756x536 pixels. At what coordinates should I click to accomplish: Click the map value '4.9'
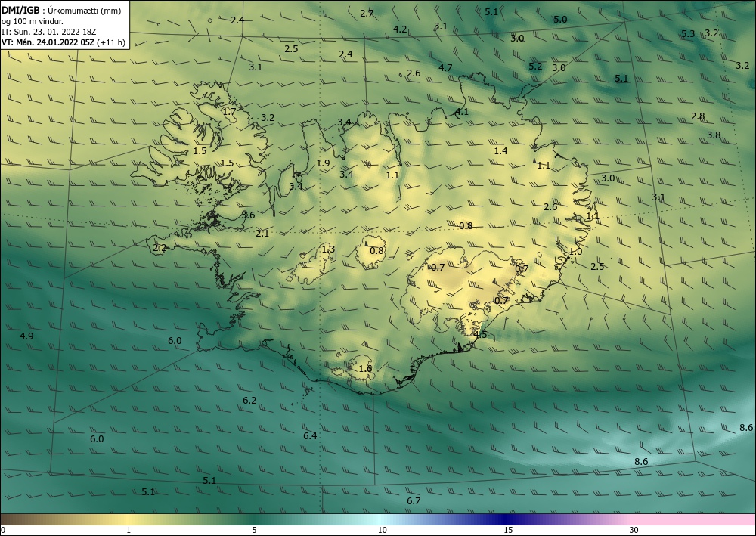click(x=27, y=336)
